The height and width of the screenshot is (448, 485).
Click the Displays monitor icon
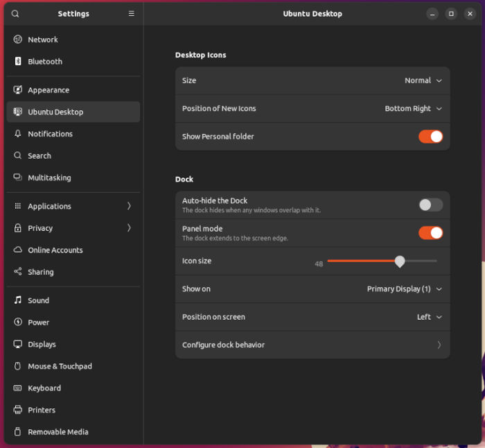[x=17, y=344]
